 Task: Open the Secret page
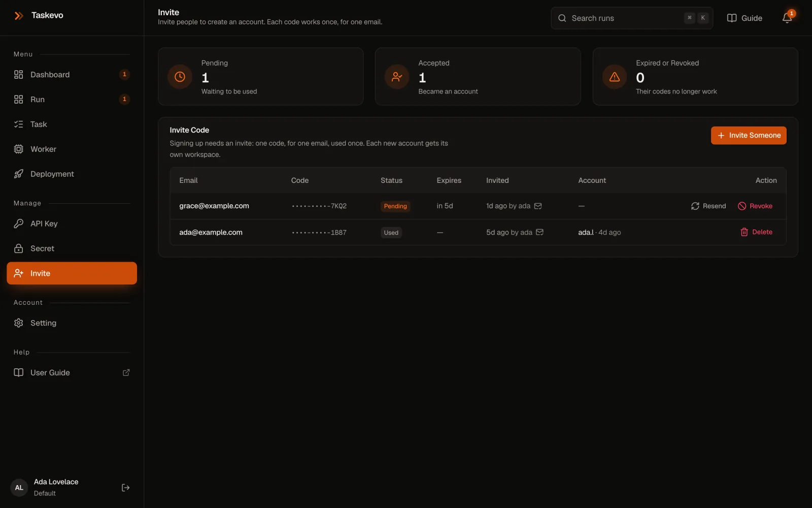72,248
